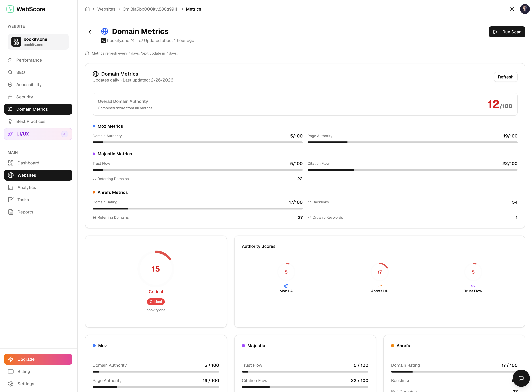Viewport: 532px width, 392px height.
Task: Click the back arrow beside Domain Metrics
Action: tap(91, 32)
